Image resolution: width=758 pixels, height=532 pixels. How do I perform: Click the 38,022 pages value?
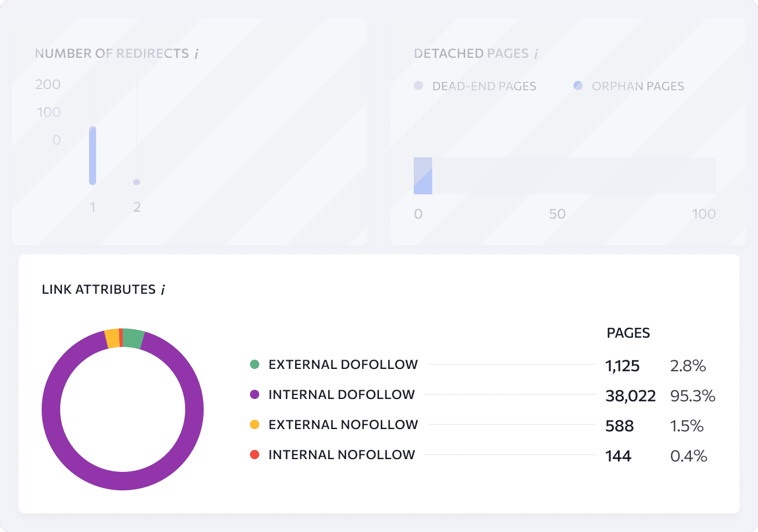click(631, 396)
